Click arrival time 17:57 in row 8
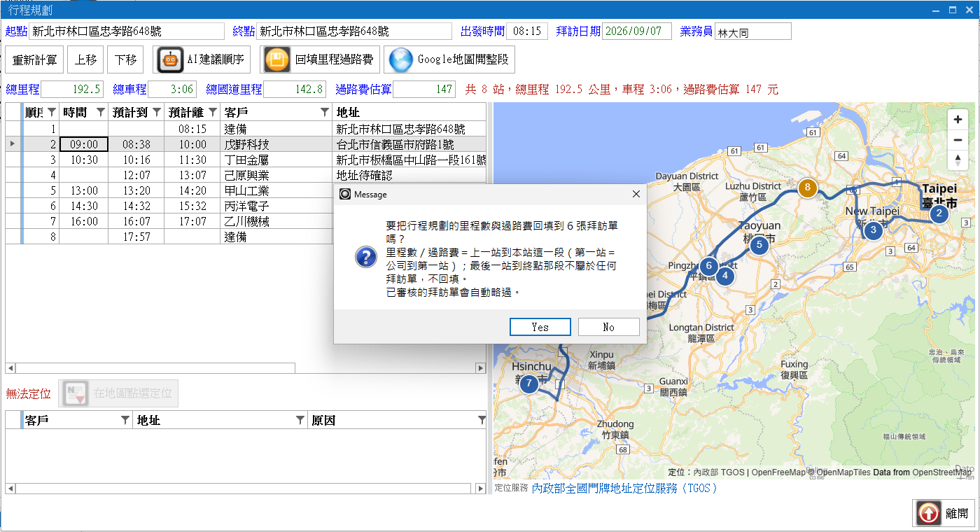This screenshot has height=532, width=980. click(136, 237)
